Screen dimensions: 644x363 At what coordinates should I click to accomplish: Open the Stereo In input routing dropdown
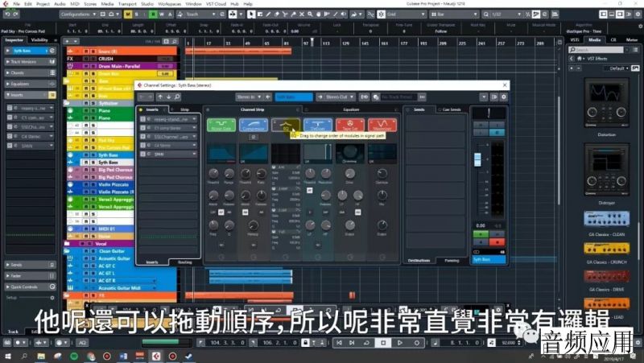249,97
